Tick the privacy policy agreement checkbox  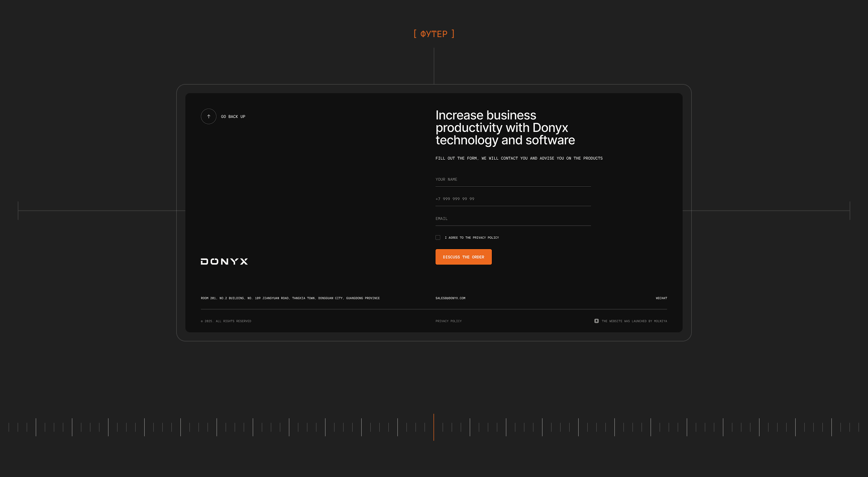tap(438, 238)
